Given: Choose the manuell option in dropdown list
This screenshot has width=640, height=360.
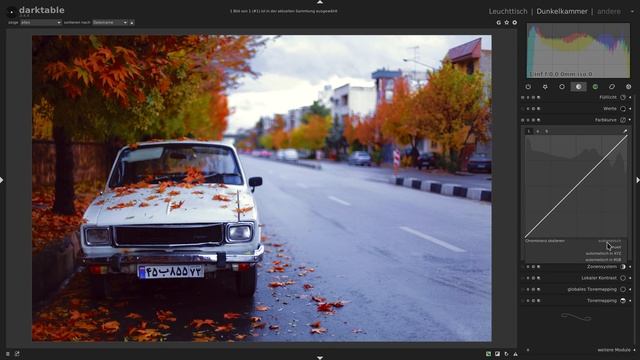Looking at the screenshot, I should click(615, 247).
